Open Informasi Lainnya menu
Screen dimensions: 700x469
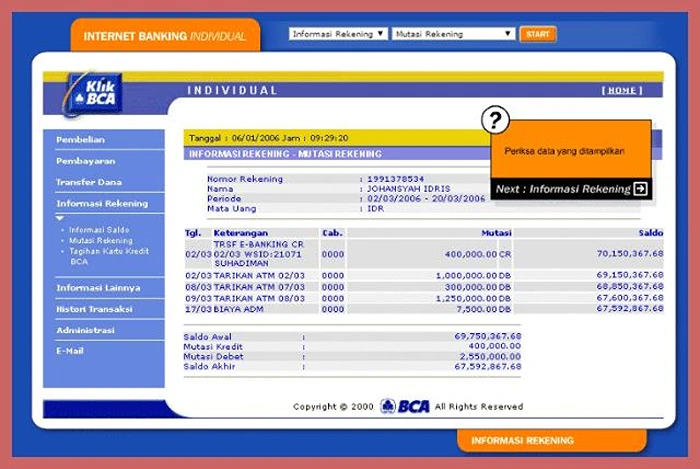98,288
